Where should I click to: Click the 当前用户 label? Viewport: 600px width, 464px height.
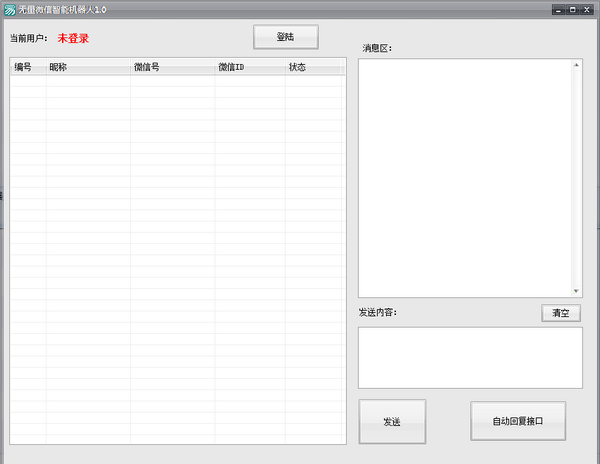pyautogui.click(x=29, y=38)
